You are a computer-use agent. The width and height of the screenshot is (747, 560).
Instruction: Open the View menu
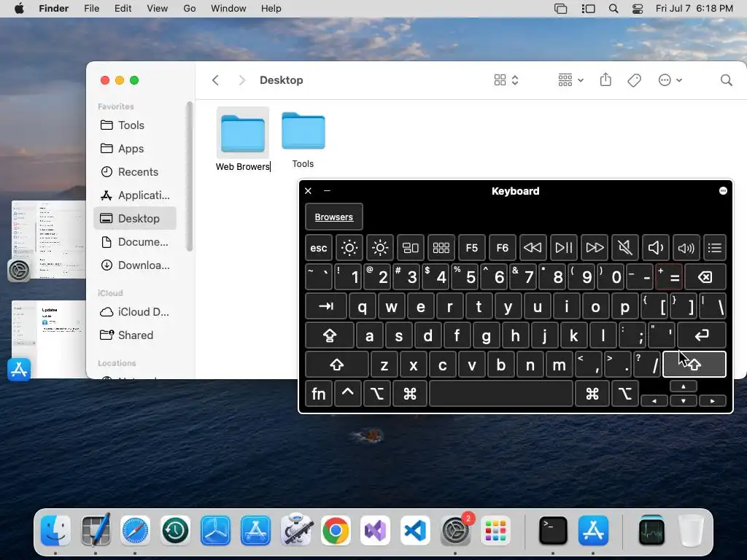click(158, 9)
